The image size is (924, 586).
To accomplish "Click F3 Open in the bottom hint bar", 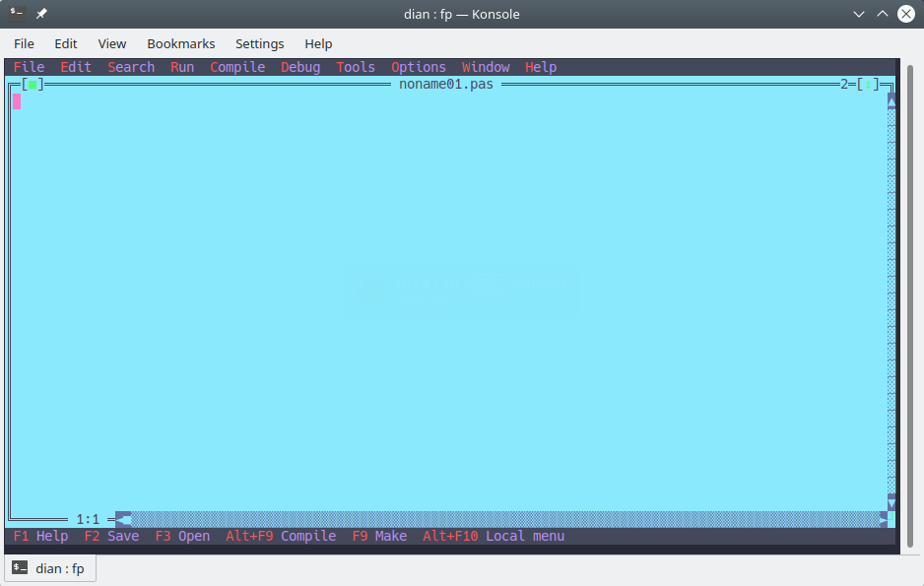I will click(182, 536).
